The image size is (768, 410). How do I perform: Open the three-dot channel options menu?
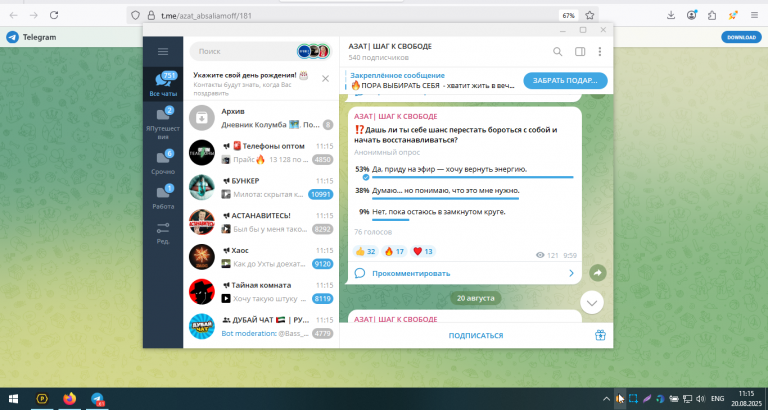[600, 51]
